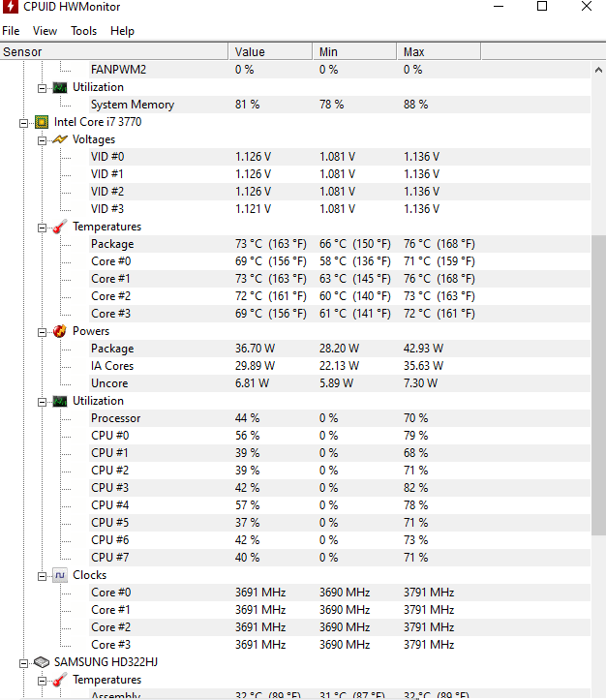Click the scroll up arrow
The width and height of the screenshot is (606, 700).
tap(598, 70)
